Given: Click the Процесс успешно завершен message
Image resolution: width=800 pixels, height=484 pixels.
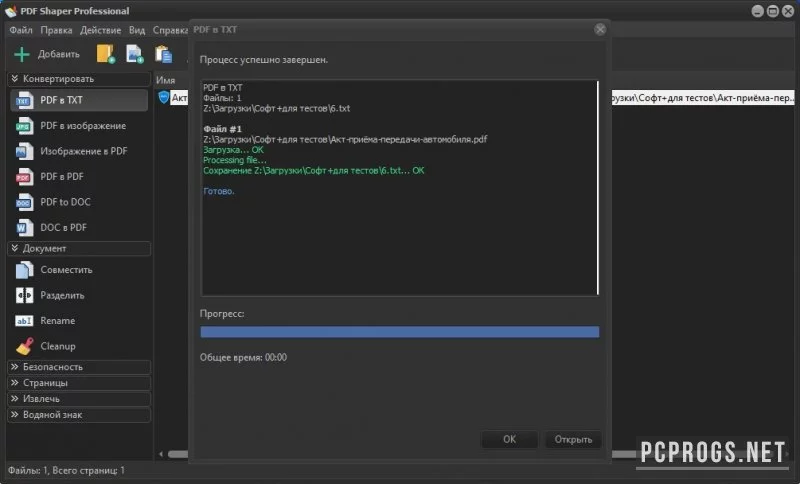Looking at the screenshot, I should (x=264, y=60).
